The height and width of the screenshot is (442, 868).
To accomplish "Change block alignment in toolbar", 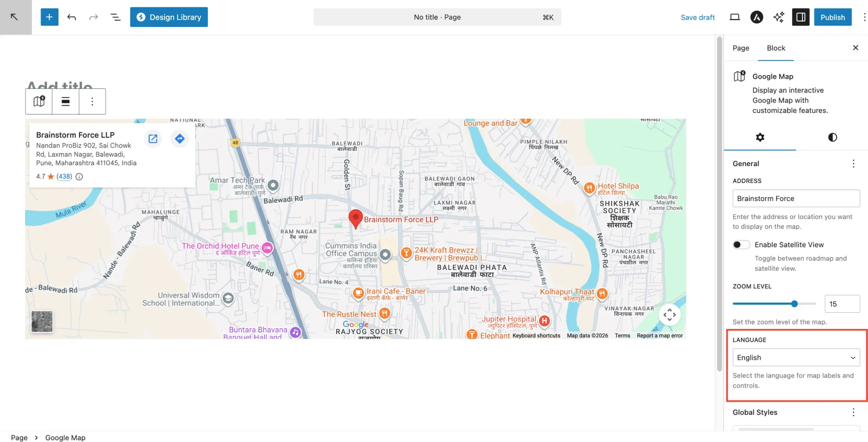I will tap(65, 101).
